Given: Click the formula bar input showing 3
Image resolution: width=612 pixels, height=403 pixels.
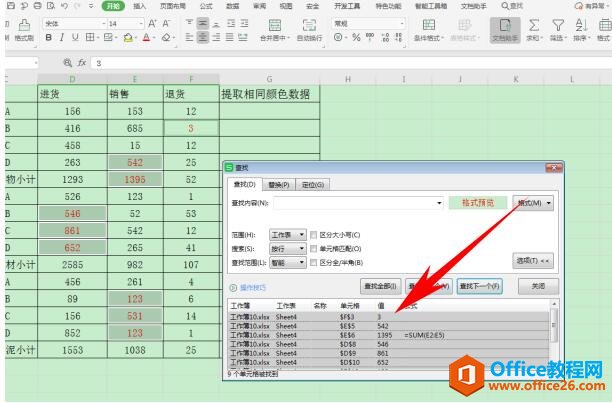Looking at the screenshot, I should (x=350, y=63).
